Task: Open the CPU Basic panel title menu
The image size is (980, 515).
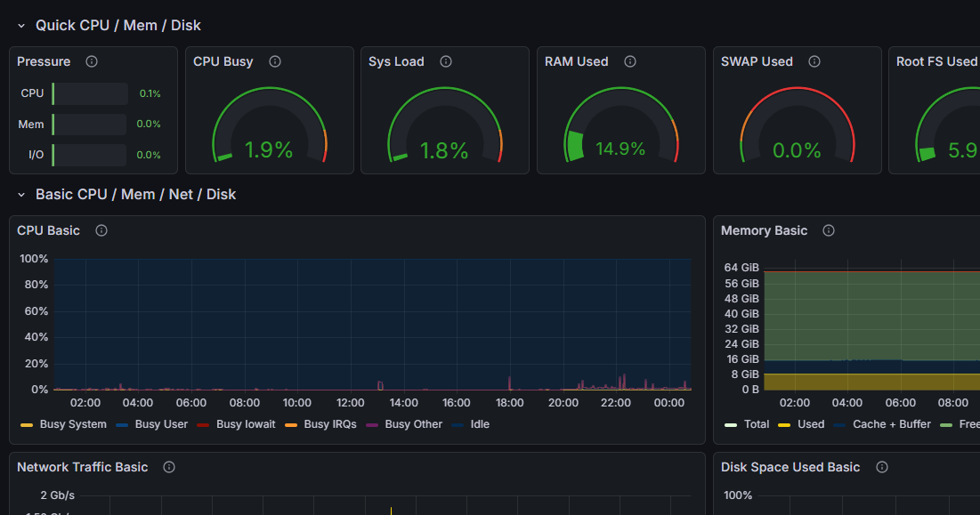Action: 48,230
